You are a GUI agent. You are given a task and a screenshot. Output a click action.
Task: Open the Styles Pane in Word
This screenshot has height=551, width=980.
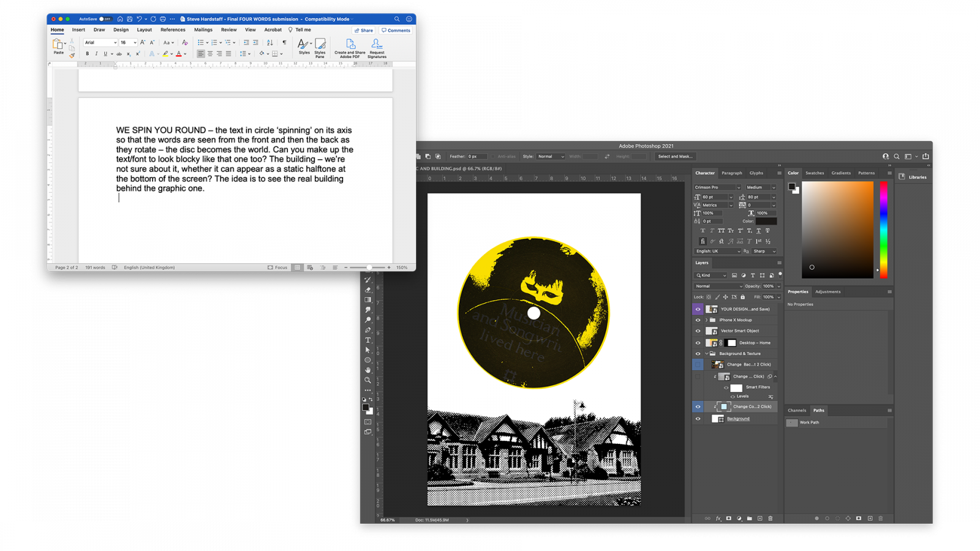[320, 47]
